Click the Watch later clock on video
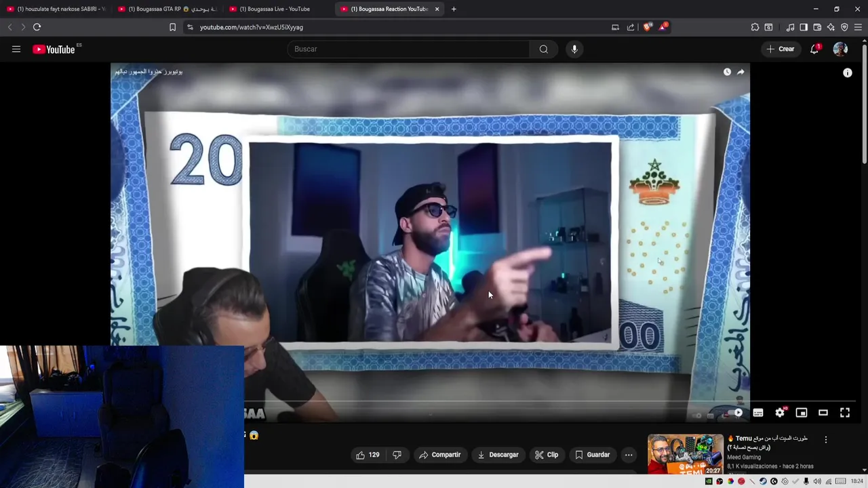Image resolution: width=868 pixels, height=488 pixels. click(727, 72)
